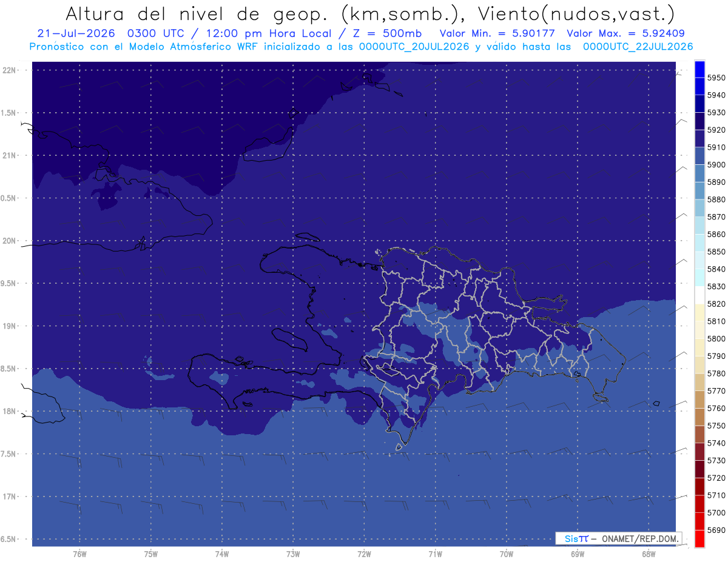Click the 74W longitude label
The image size is (728, 562).
tap(222, 554)
